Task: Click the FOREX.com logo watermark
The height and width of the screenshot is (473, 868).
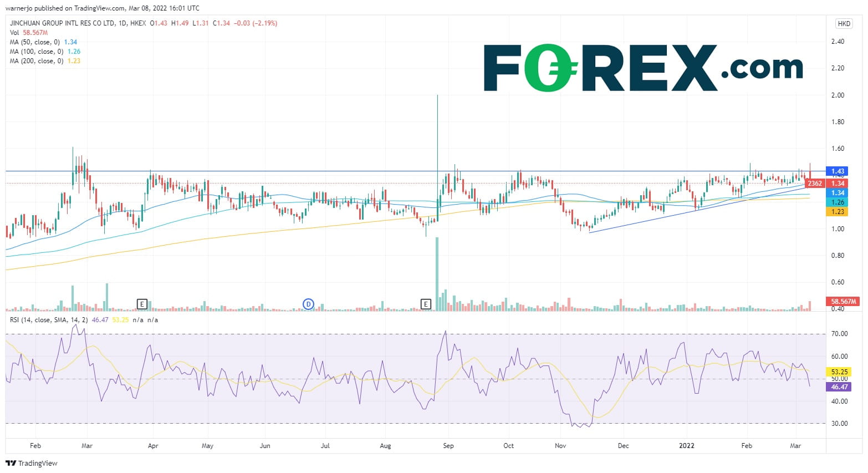Action: click(643, 68)
